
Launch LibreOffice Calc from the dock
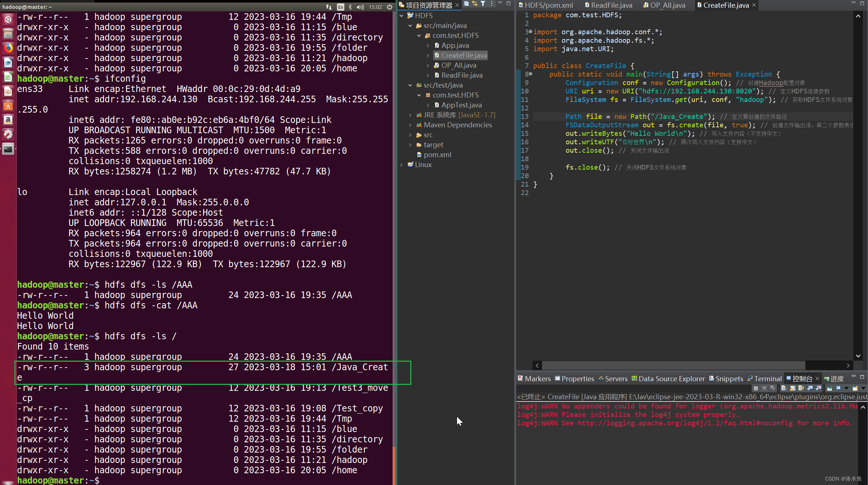click(x=8, y=77)
